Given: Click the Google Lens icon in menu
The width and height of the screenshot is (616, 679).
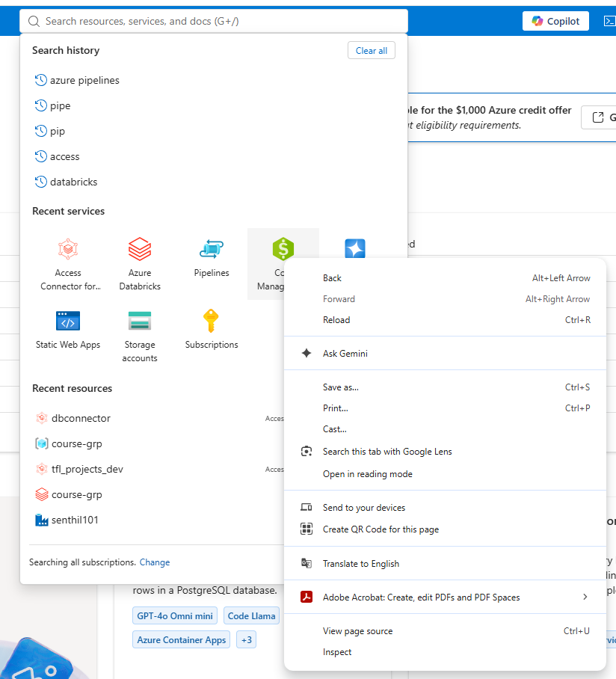Looking at the screenshot, I should point(307,452).
